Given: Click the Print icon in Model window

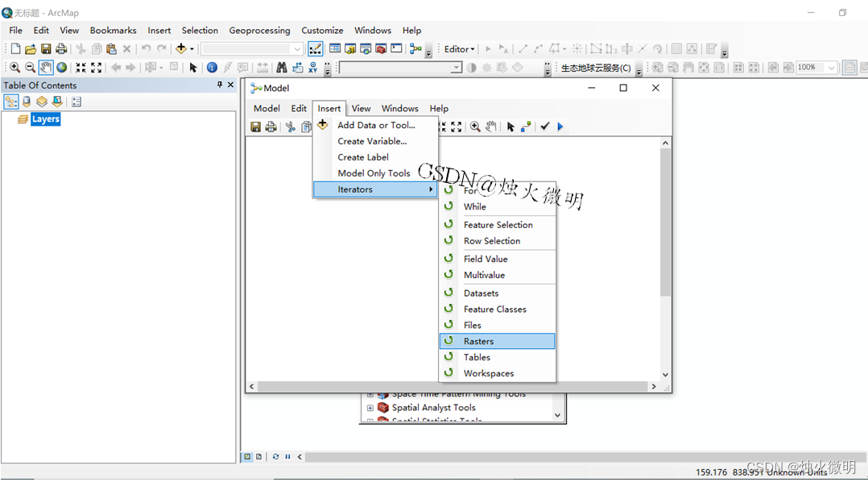Looking at the screenshot, I should (x=271, y=127).
